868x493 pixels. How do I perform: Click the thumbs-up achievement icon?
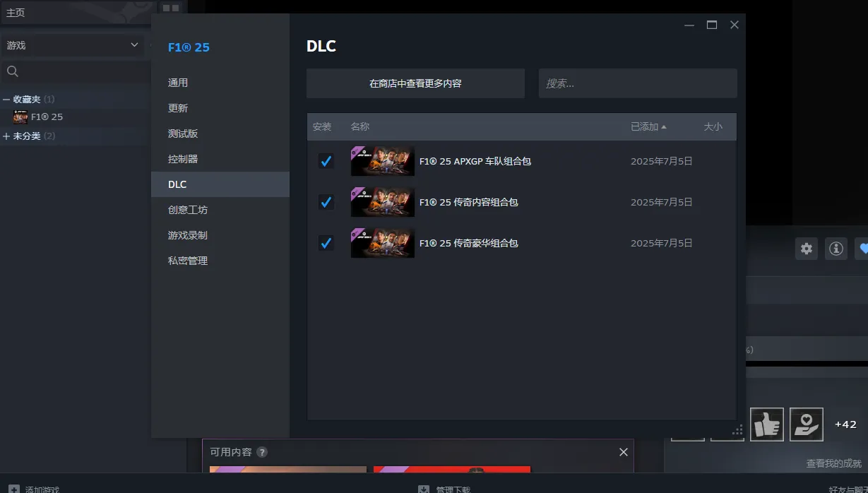(x=766, y=424)
